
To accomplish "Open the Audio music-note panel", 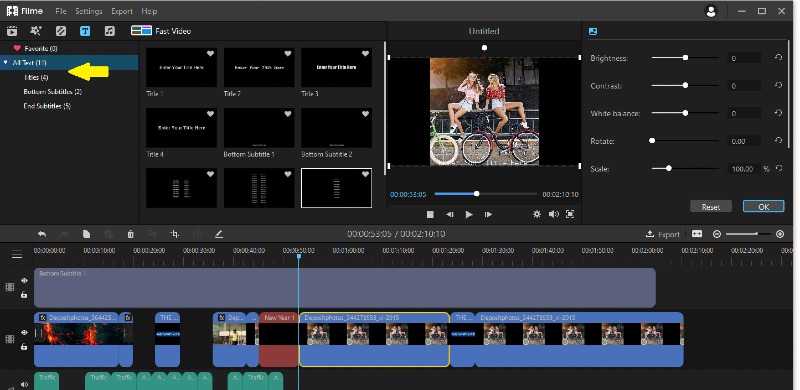I will 110,31.
